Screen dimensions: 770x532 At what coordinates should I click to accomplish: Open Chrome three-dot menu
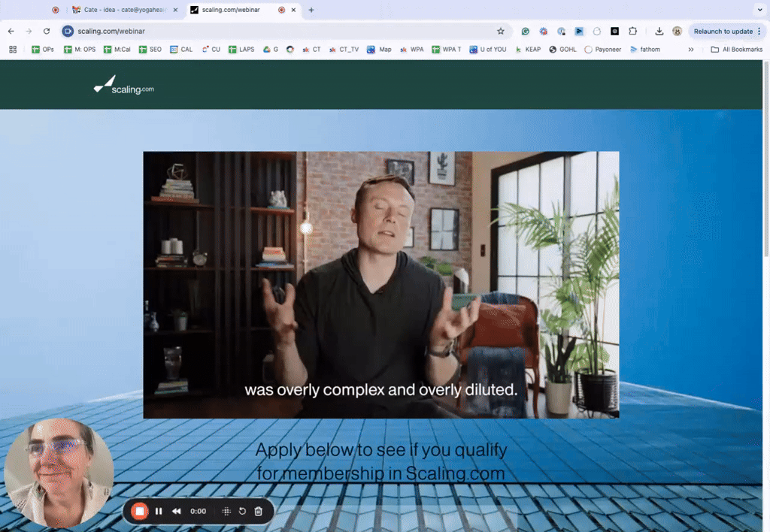(x=759, y=31)
